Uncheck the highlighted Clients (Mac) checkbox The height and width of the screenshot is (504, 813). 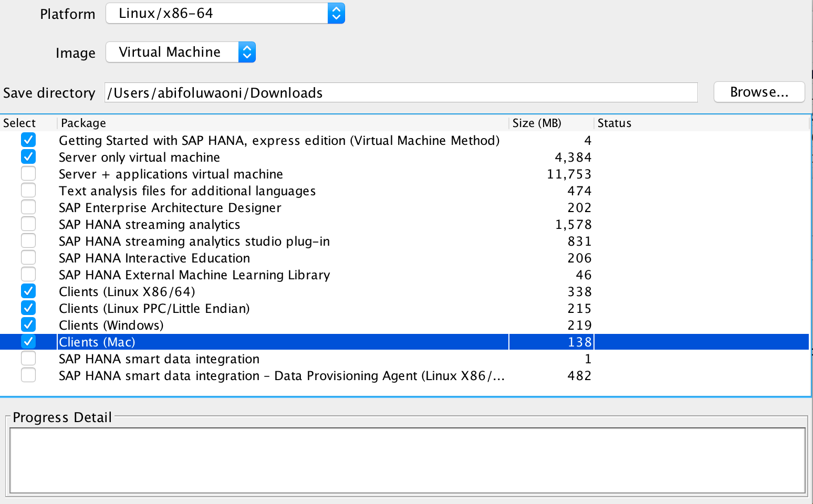coord(28,342)
